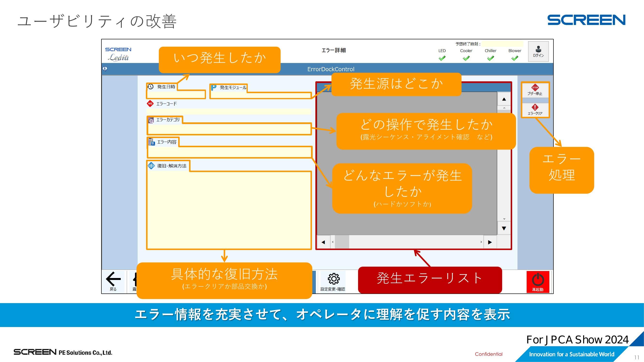The width and height of the screenshot is (644, 362).
Task: Click the horizontal scrollbar thumb of error list
Action: pos(342,242)
